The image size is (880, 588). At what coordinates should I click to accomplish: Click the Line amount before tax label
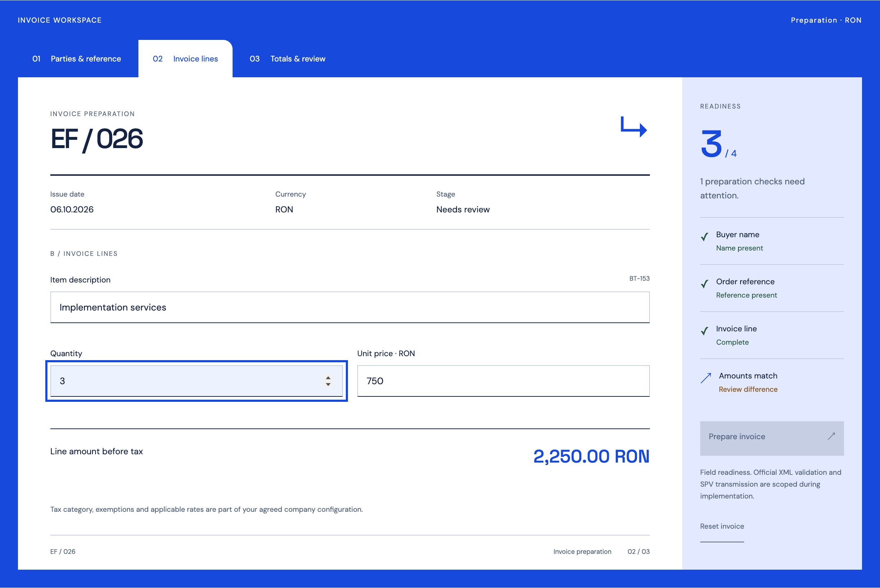pos(96,451)
